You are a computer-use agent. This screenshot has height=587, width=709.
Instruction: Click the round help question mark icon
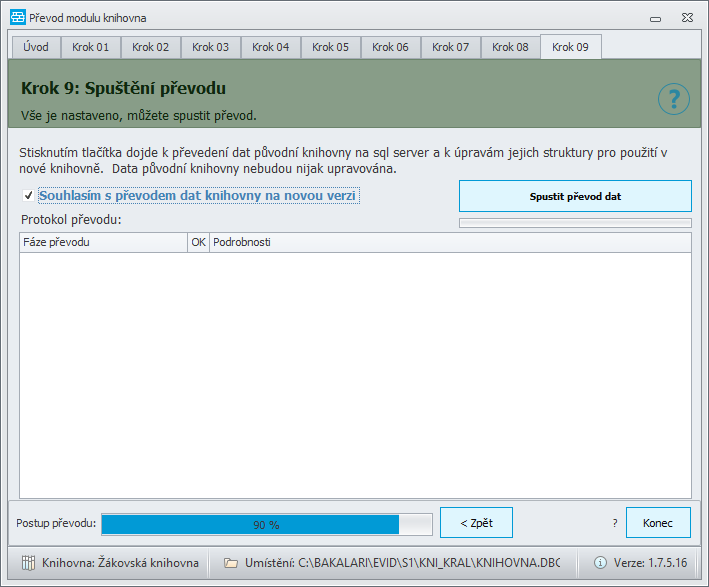[673, 99]
